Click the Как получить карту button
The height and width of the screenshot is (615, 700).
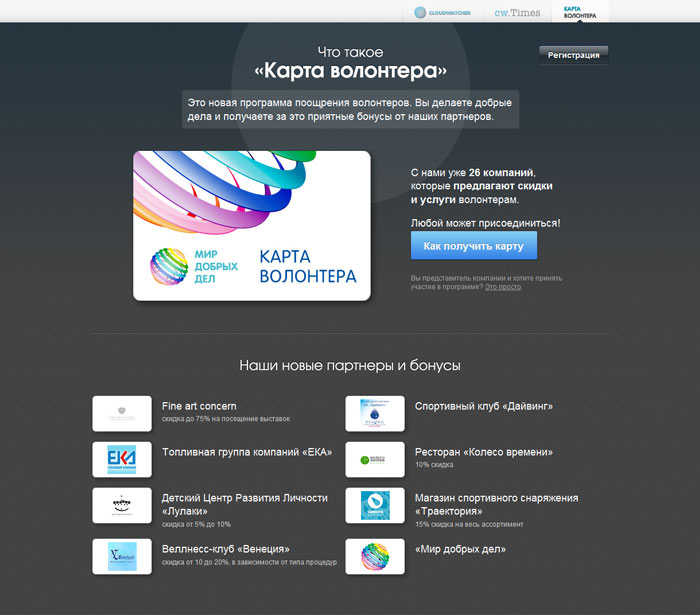[474, 245]
